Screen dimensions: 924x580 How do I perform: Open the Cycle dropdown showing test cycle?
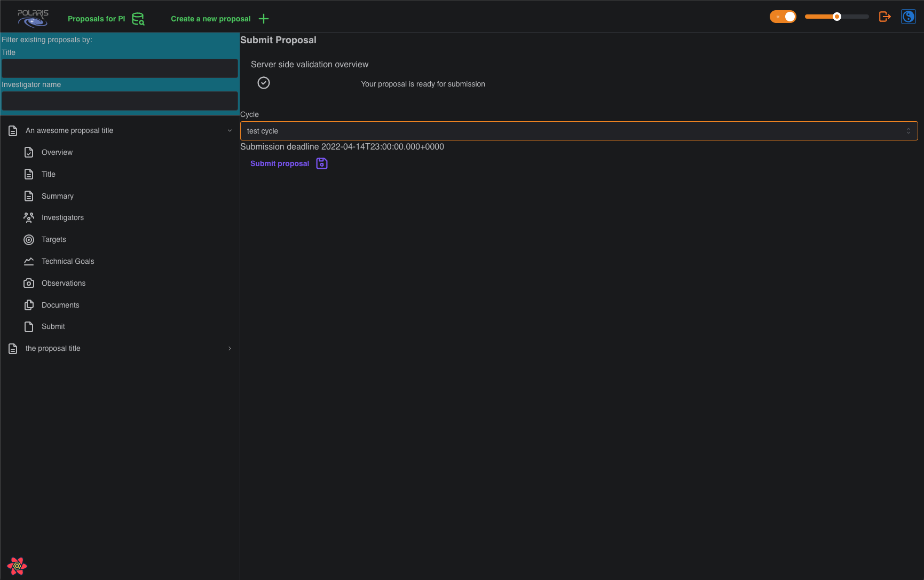pos(579,131)
